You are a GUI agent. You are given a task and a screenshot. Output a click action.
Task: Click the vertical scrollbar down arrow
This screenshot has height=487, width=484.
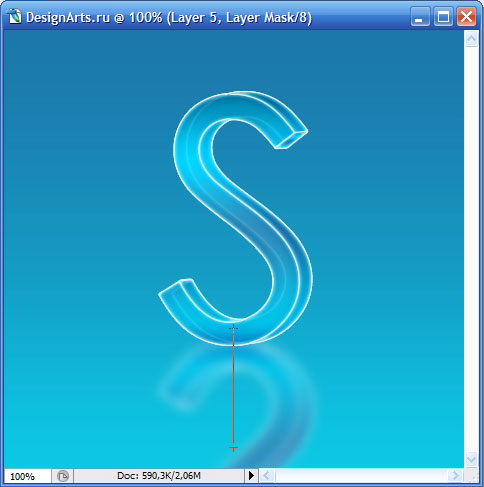point(471,460)
